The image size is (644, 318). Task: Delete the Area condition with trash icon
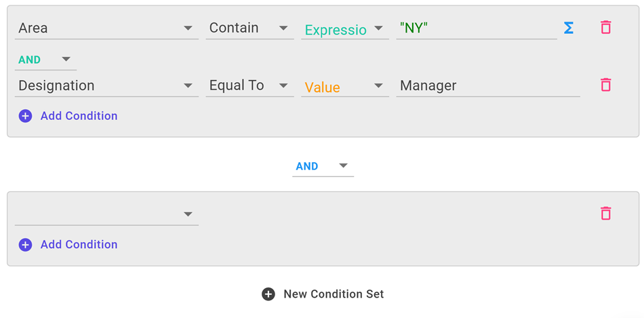[605, 28]
